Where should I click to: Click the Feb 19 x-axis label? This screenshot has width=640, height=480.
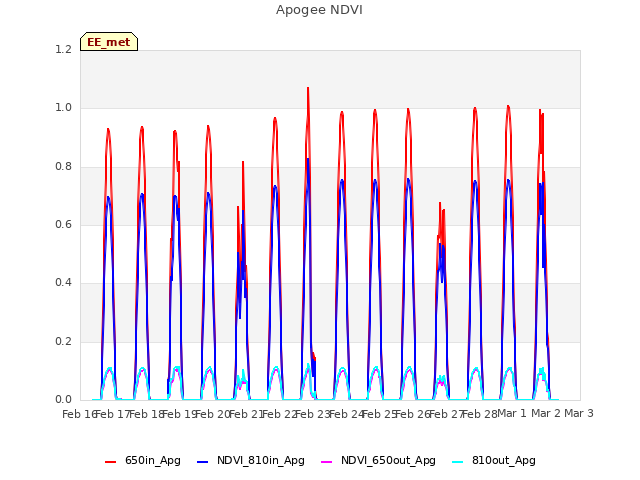[x=178, y=414]
